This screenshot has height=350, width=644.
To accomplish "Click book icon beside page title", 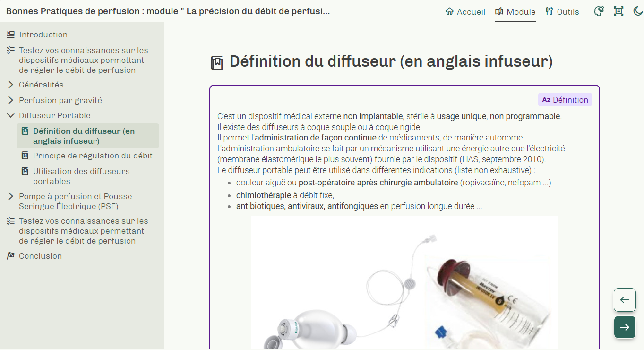I will (217, 63).
